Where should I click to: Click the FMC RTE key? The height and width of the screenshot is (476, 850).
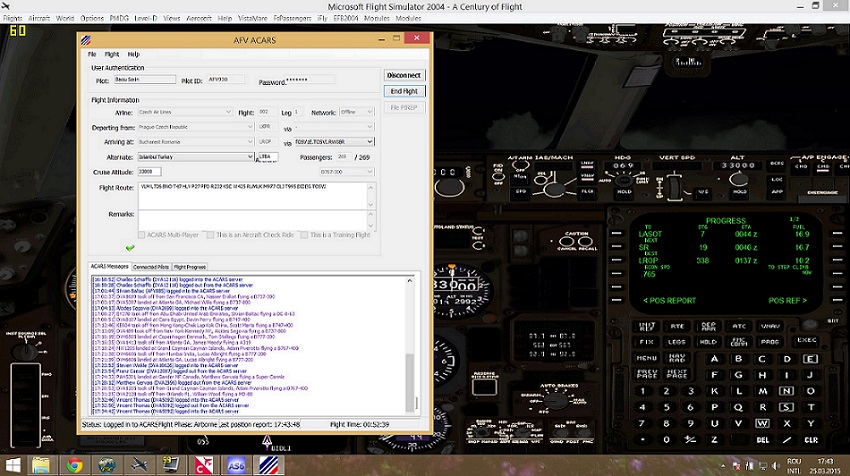[677, 326]
